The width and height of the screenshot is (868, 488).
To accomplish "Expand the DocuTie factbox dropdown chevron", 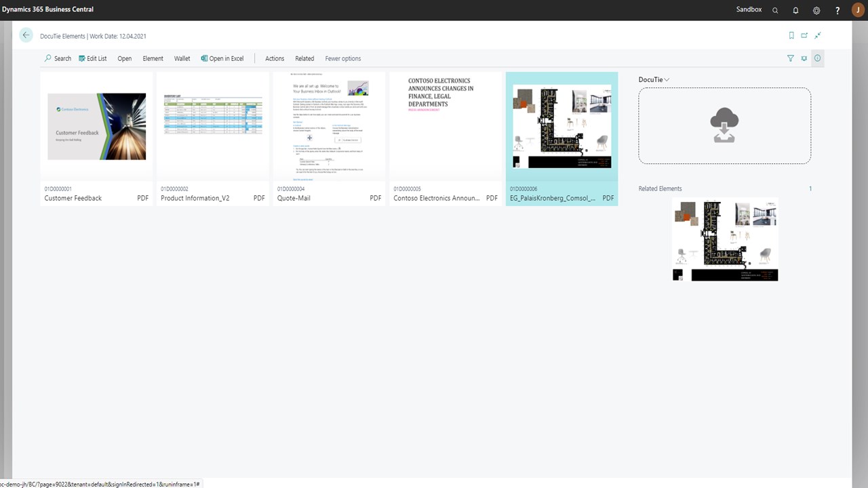I will tap(667, 79).
